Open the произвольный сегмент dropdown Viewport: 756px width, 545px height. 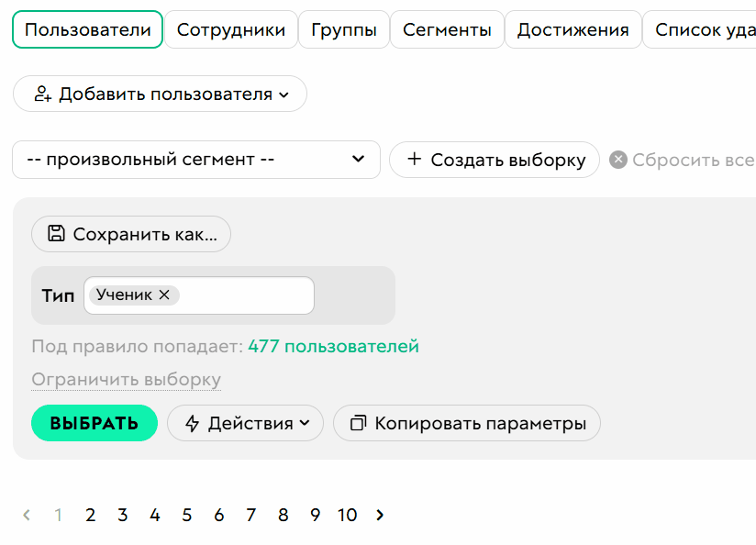tap(195, 160)
